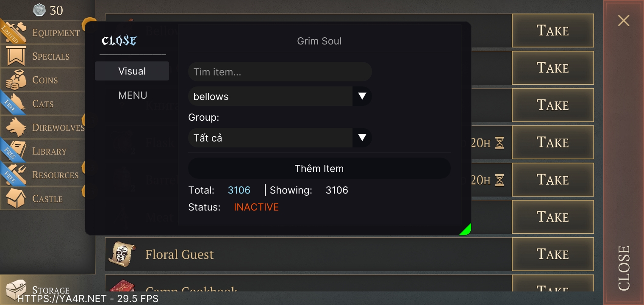Viewport: 644px width, 305px height.
Task: Open the Cats shop category
Action: point(42,104)
